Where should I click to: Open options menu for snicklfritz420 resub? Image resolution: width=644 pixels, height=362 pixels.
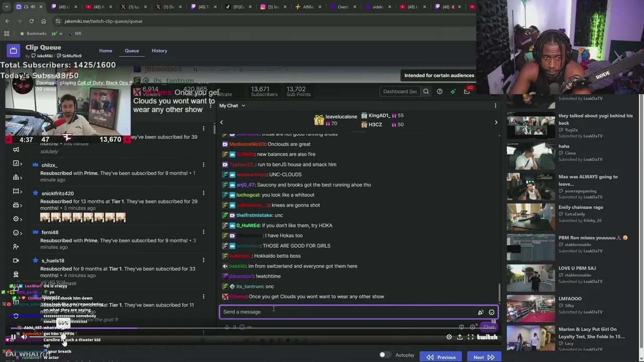(203, 193)
